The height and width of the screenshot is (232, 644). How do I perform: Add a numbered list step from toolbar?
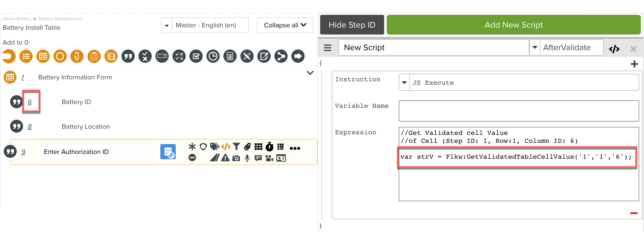(26, 56)
